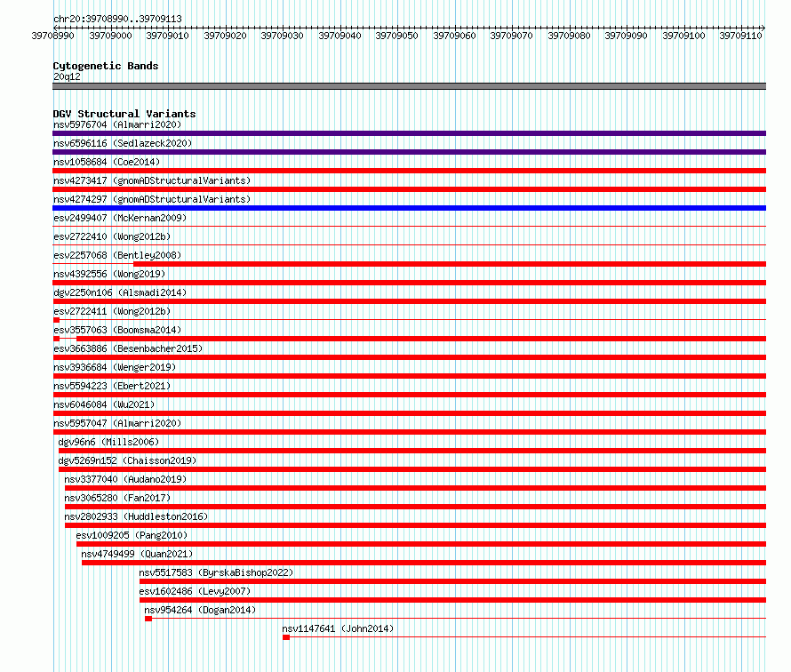Select the gnomAD label nsv4274297

pos(152,199)
